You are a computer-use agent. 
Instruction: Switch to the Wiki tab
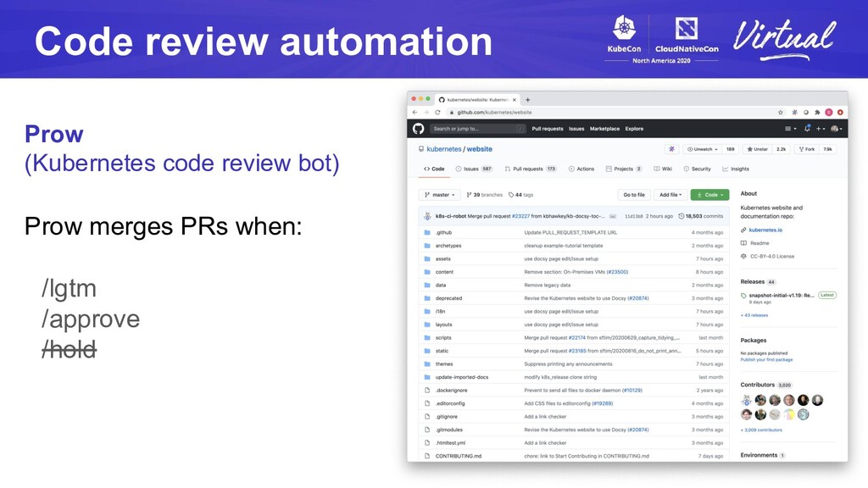point(663,169)
